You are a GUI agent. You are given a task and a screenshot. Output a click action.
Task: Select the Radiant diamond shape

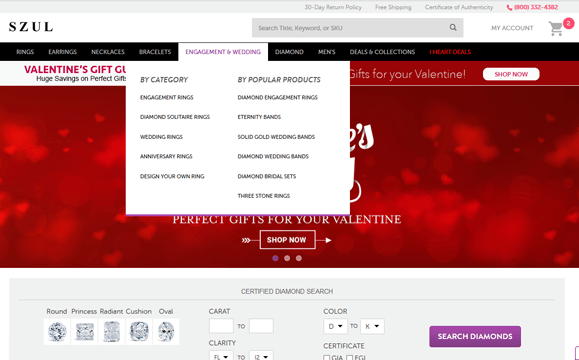point(112,332)
